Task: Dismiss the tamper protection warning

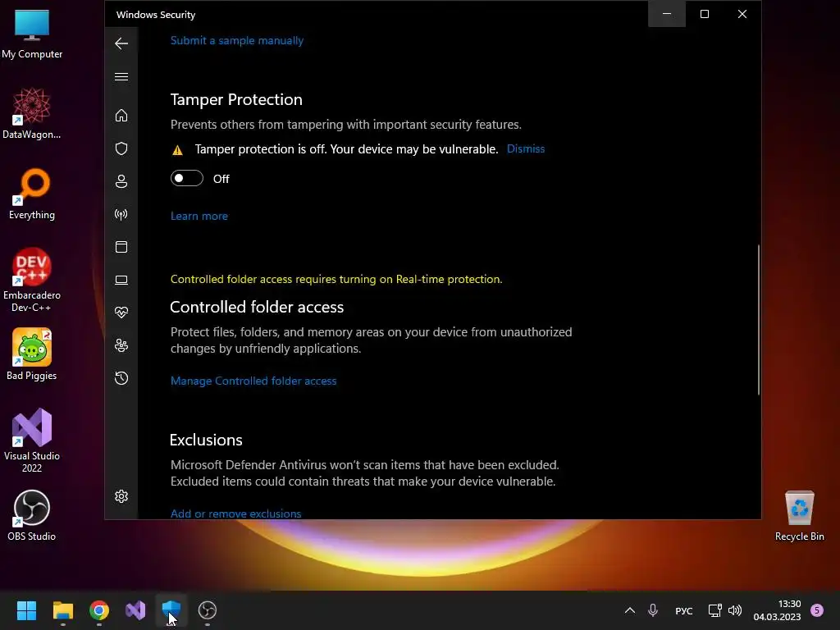Action: click(526, 149)
